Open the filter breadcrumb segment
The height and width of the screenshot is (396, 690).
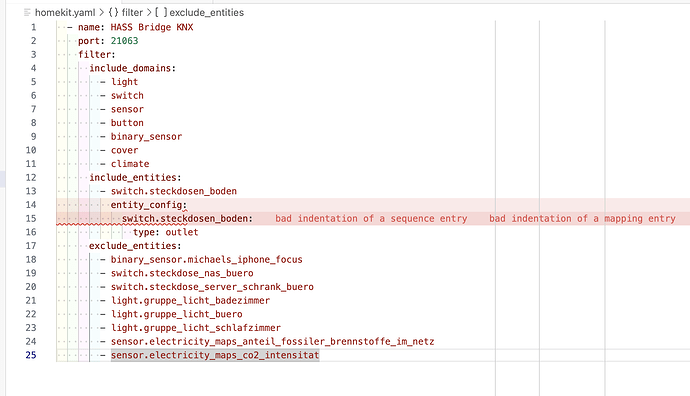[x=132, y=12]
